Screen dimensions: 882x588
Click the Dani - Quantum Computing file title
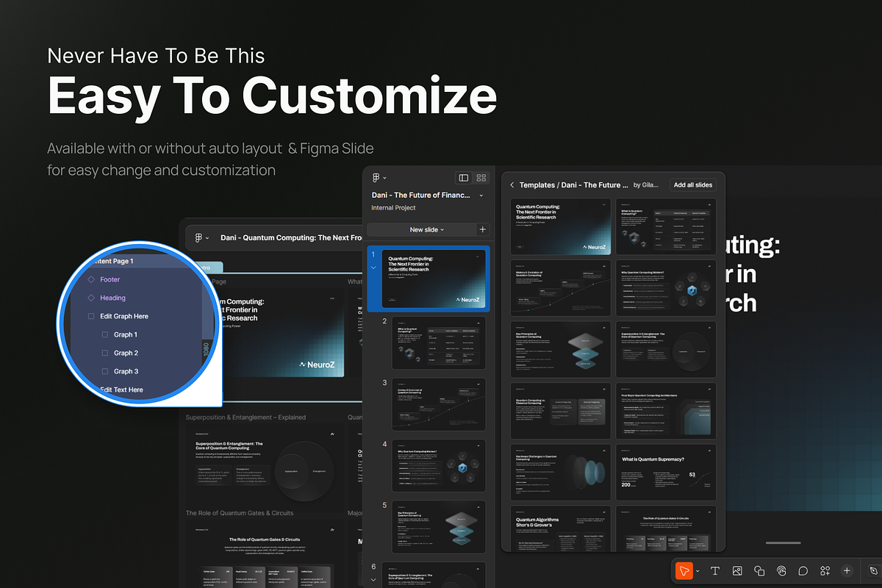pos(291,237)
